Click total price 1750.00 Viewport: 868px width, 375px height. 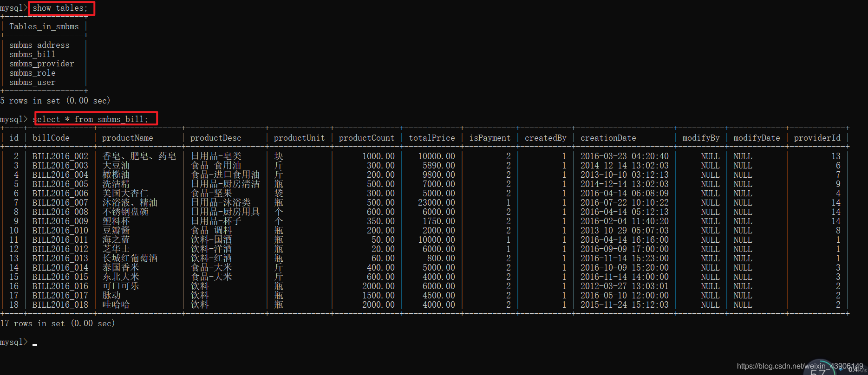click(439, 221)
